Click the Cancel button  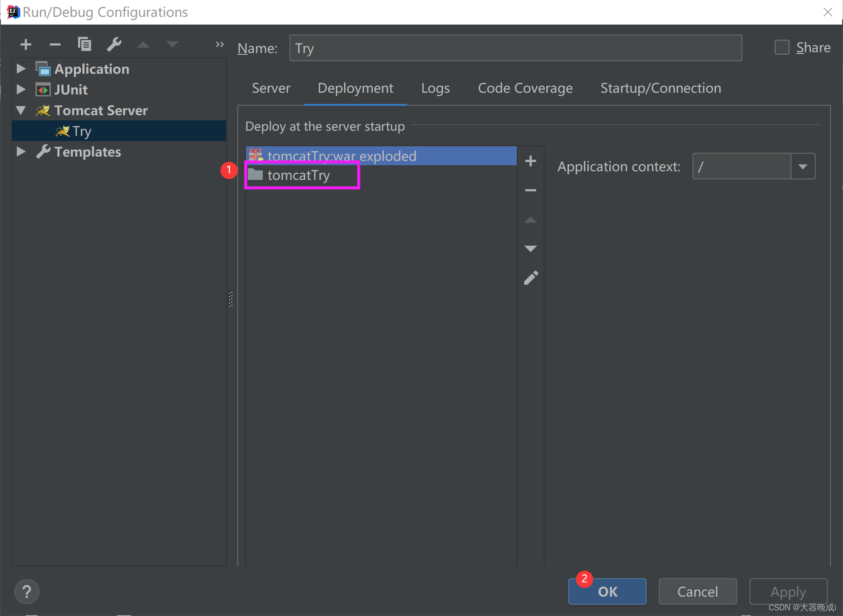point(697,591)
